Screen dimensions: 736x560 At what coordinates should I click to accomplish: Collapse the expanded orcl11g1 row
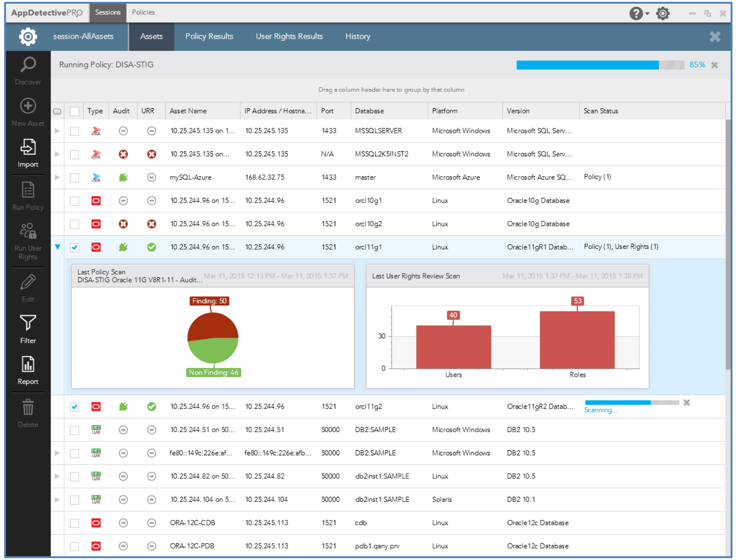(58, 247)
